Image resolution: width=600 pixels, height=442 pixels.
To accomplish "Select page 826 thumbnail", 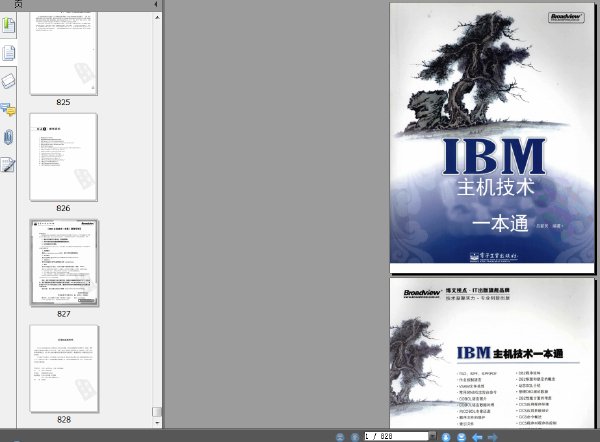I will point(64,157).
